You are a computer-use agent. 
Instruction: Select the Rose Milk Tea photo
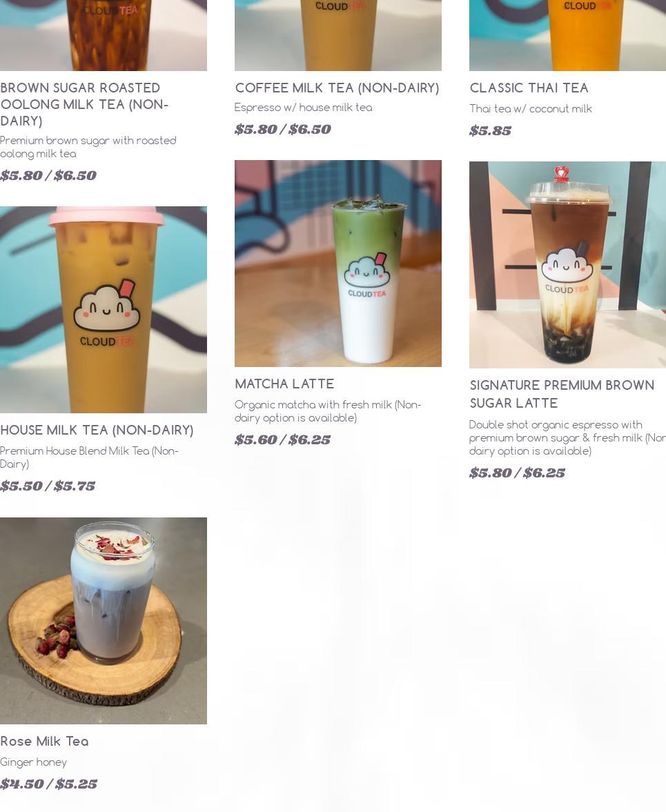click(x=103, y=620)
